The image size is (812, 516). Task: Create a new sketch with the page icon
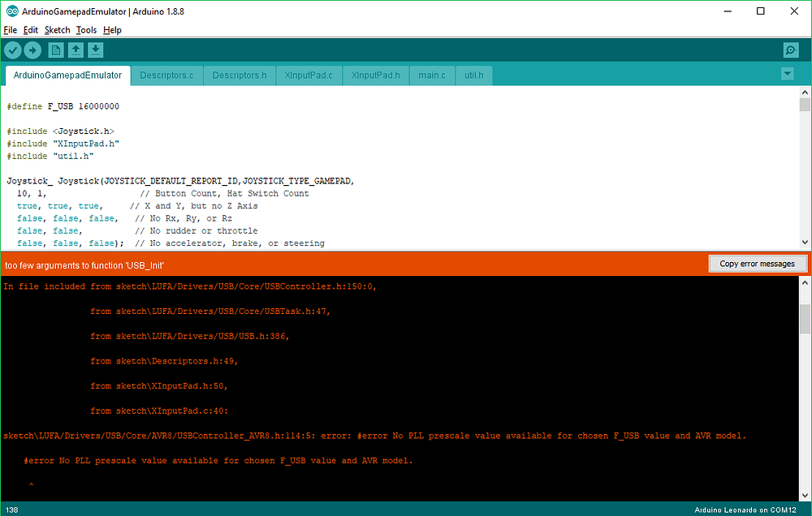pyautogui.click(x=56, y=50)
